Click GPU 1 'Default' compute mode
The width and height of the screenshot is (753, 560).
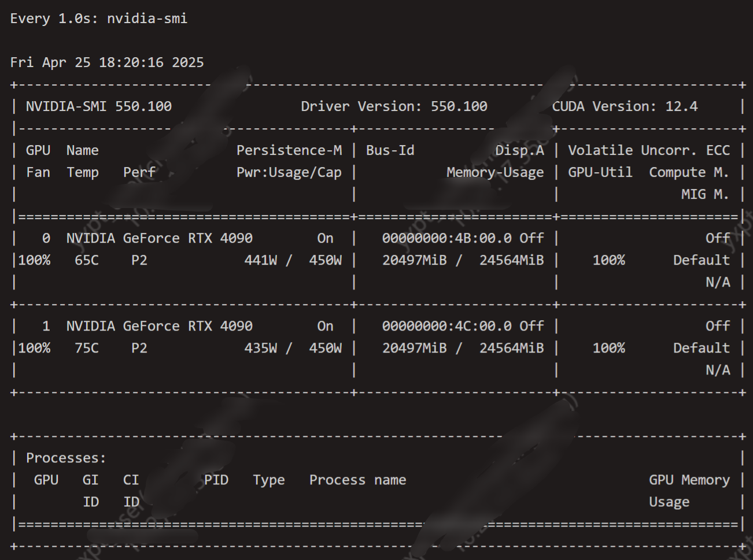(x=702, y=348)
